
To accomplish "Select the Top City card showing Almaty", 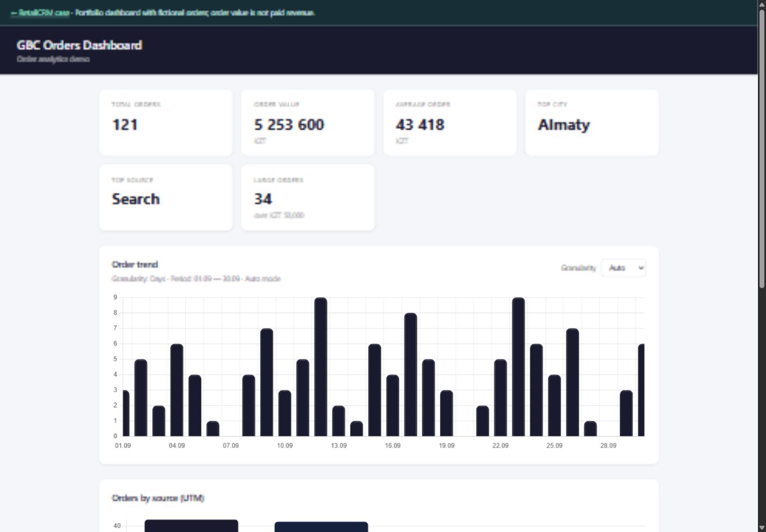I will coord(592,123).
